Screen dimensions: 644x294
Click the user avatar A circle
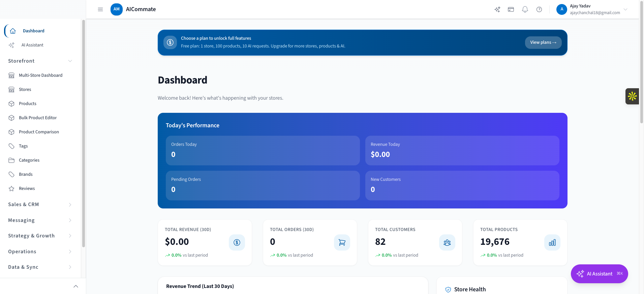[562, 9]
